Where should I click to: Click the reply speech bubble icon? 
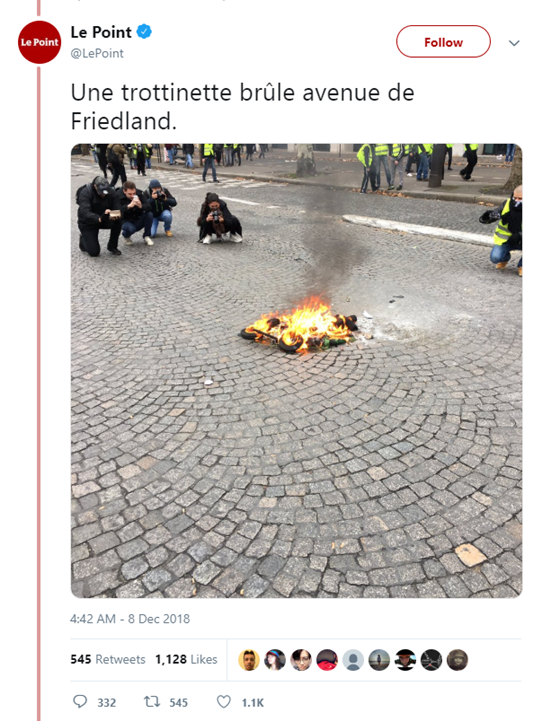click(x=80, y=701)
